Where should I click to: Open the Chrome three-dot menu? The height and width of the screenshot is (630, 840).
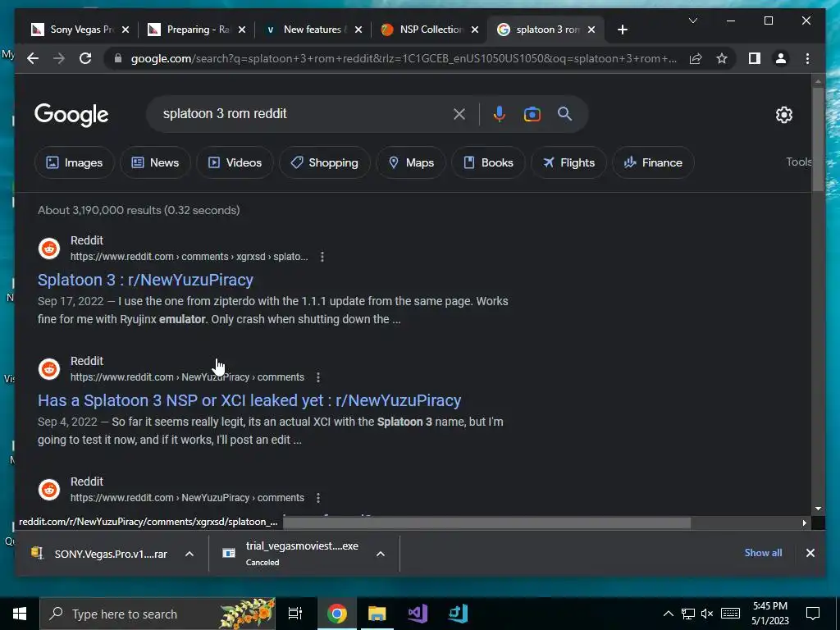pos(807,58)
